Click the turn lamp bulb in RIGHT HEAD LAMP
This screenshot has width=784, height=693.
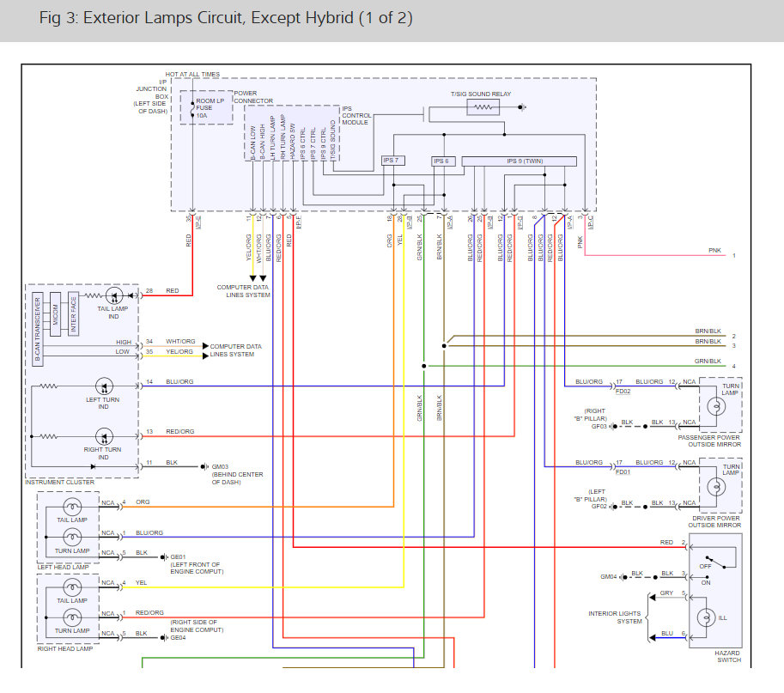(72, 617)
